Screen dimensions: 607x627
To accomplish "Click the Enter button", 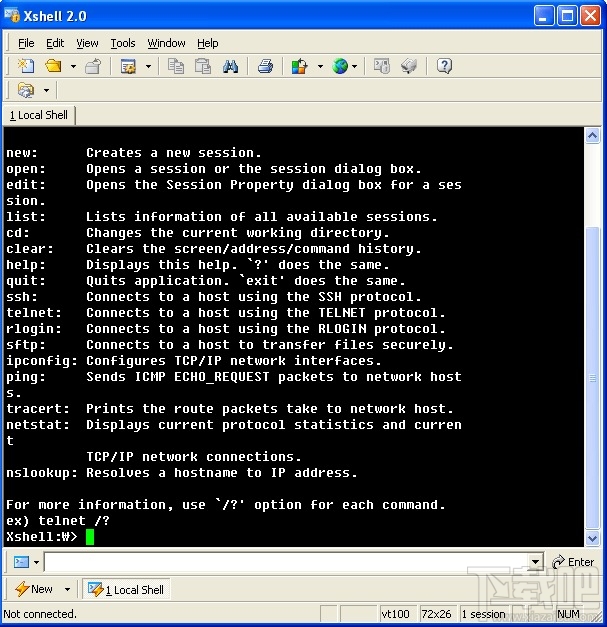I will point(573,562).
